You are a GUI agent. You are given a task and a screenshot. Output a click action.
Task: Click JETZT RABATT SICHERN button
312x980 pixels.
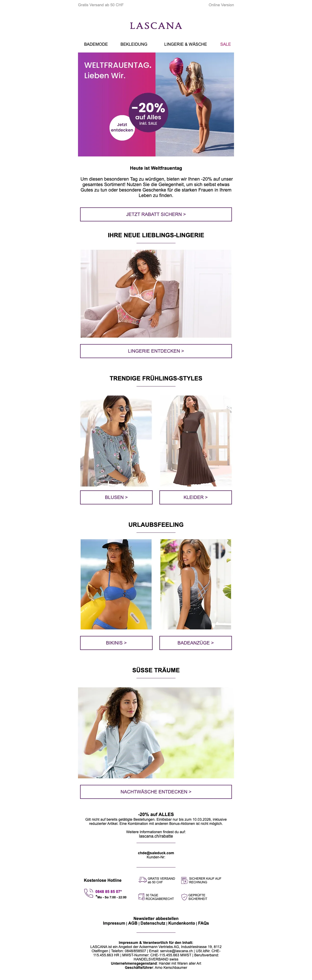(x=156, y=214)
